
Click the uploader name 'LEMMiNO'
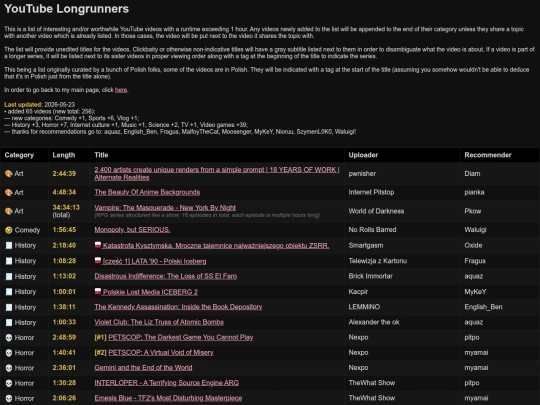pos(364,307)
